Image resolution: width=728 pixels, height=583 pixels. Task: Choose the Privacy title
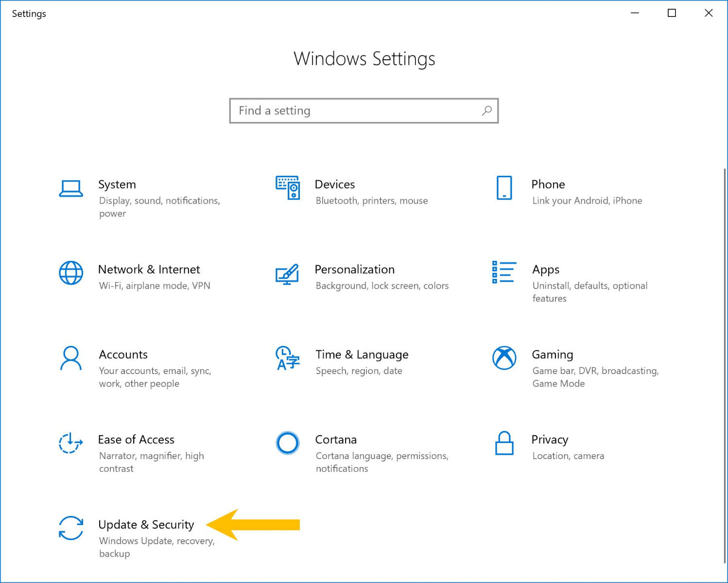pos(550,440)
